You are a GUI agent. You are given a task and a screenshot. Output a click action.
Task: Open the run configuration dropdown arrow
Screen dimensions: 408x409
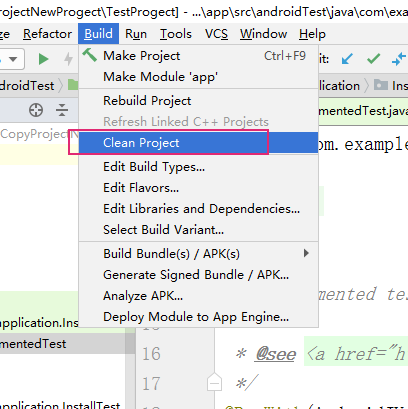13,59
